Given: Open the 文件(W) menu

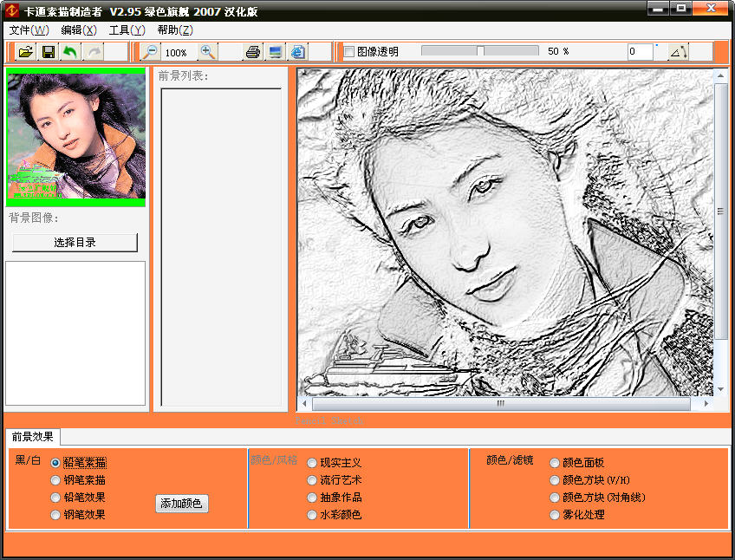Looking at the screenshot, I should tap(29, 30).
